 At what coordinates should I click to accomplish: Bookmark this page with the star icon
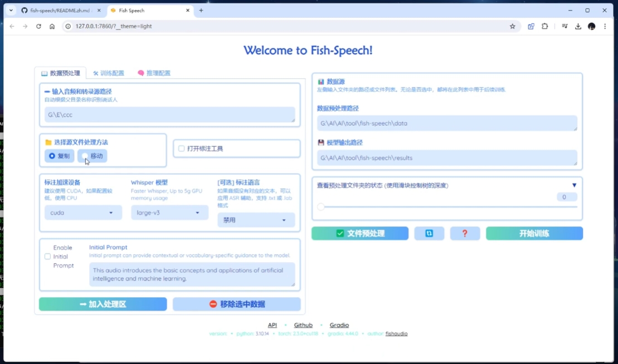click(512, 26)
